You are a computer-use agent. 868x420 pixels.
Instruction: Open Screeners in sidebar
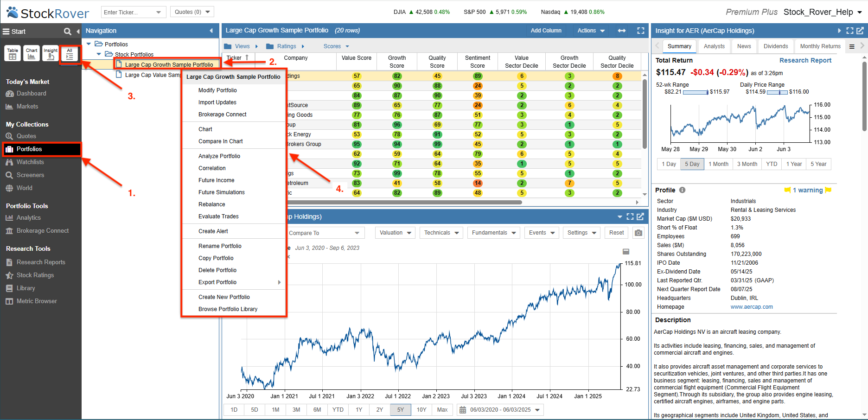coord(30,175)
